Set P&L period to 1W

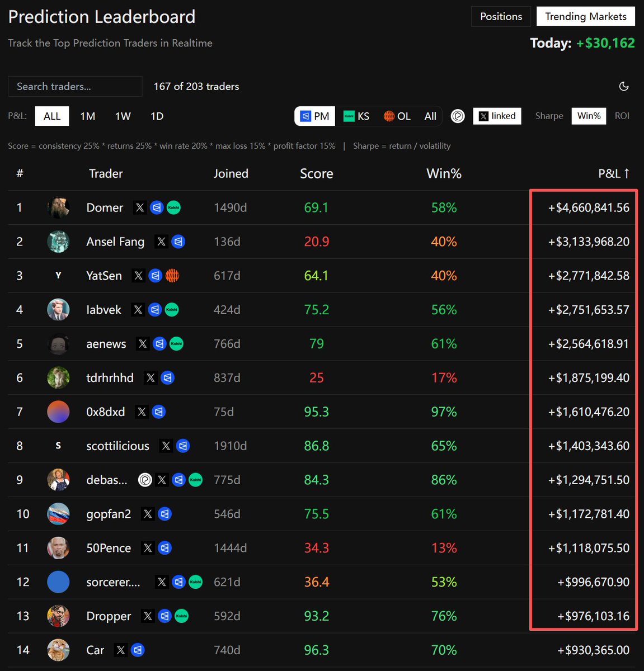click(123, 116)
